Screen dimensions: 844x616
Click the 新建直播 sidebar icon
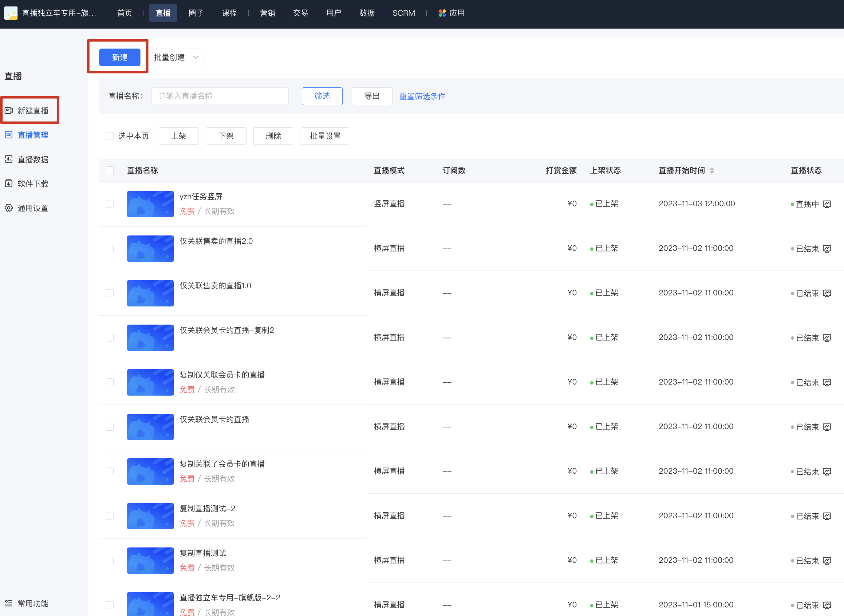[9, 110]
